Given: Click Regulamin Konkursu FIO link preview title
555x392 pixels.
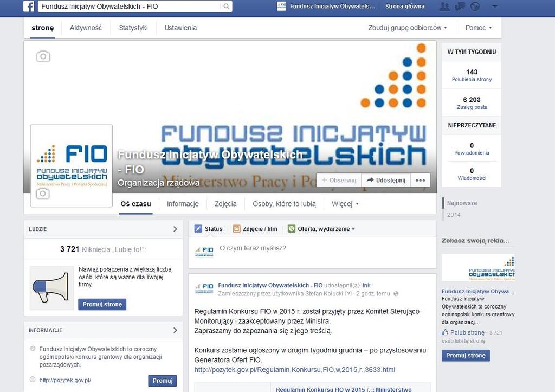Looking at the screenshot, I should [344, 389].
